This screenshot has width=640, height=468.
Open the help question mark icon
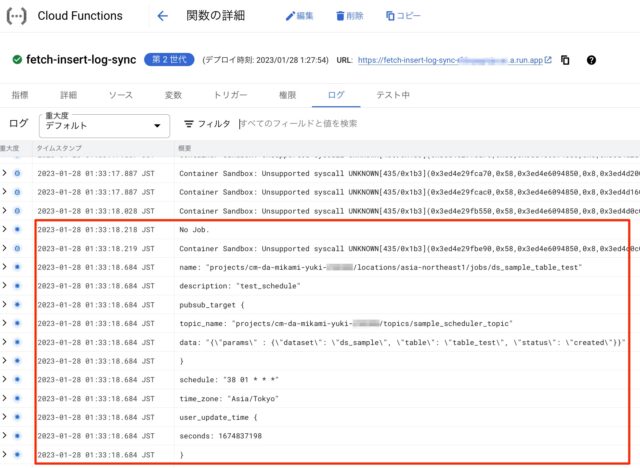(x=592, y=60)
